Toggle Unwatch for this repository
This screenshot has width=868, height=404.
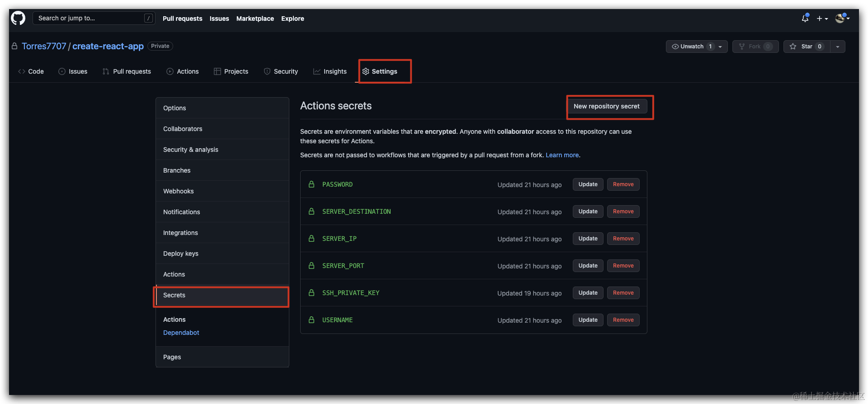click(x=692, y=47)
